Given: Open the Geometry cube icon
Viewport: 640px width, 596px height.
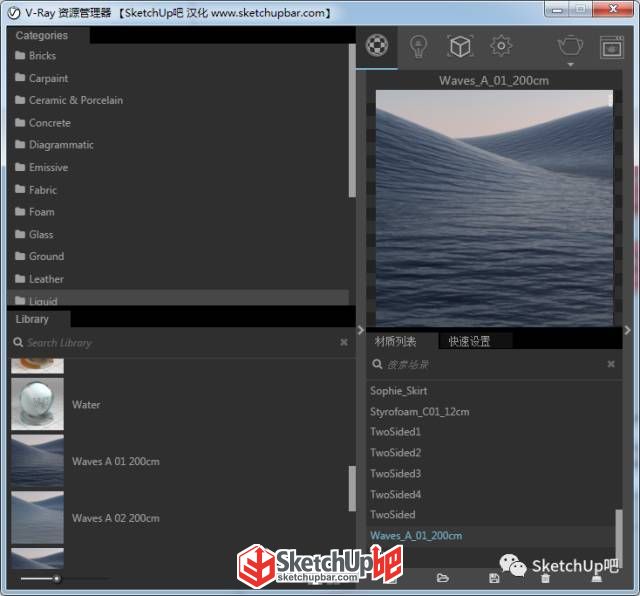Looking at the screenshot, I should pos(460,46).
